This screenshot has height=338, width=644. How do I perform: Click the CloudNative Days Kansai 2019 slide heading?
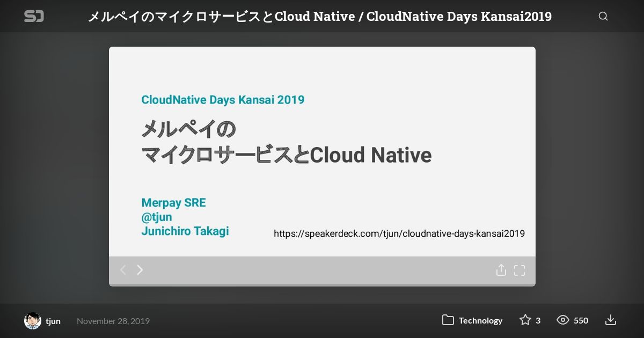(x=223, y=100)
